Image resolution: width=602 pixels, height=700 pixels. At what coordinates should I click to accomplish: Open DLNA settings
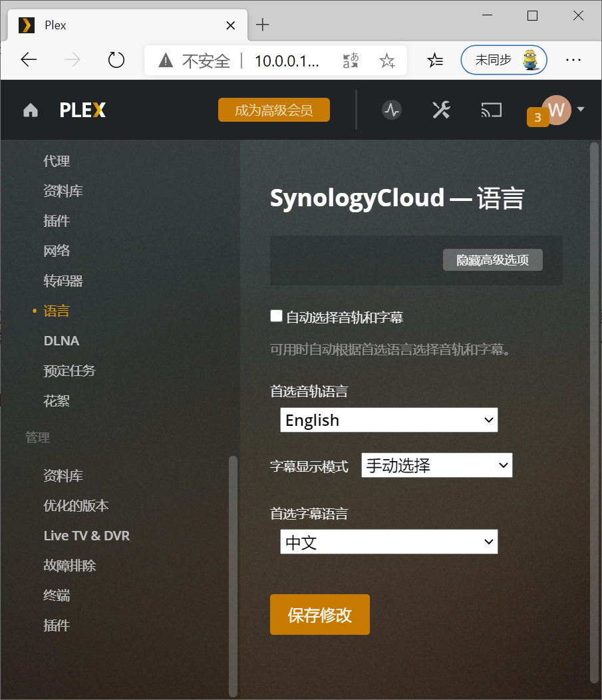coord(62,341)
